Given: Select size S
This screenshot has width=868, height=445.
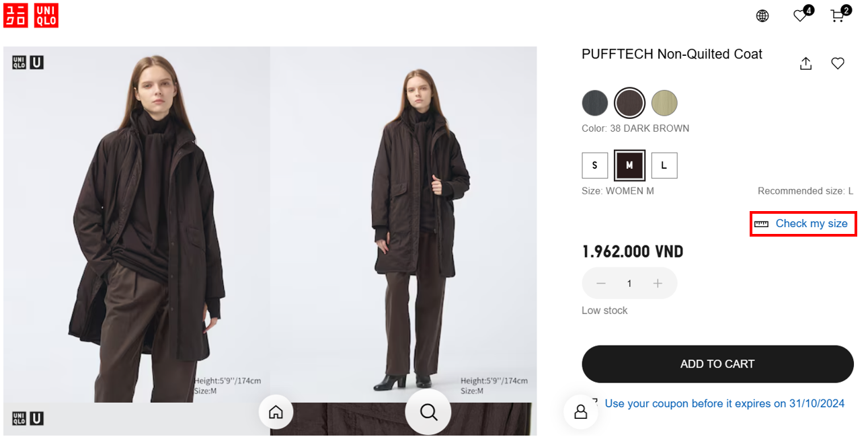Looking at the screenshot, I should (x=594, y=165).
